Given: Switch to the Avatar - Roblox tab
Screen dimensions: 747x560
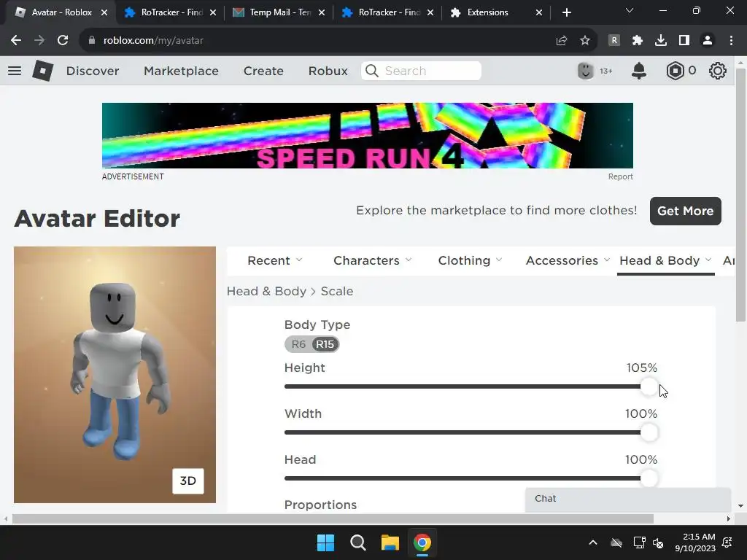Looking at the screenshot, I should pyautogui.click(x=60, y=12).
